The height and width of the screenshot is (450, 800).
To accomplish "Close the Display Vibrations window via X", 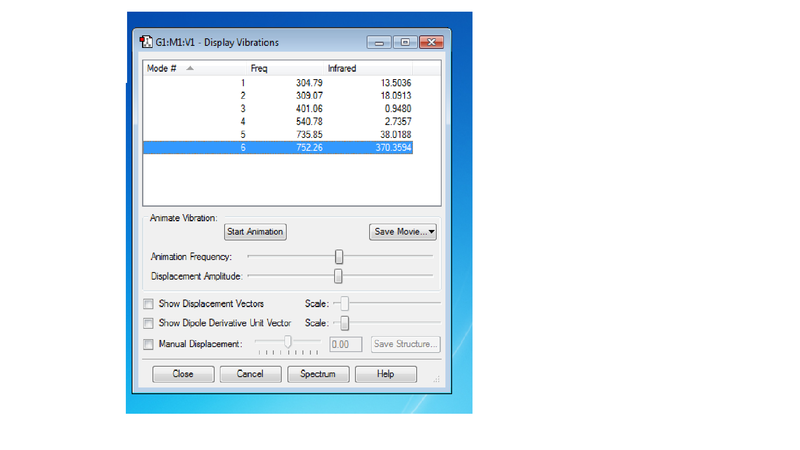I will pos(431,42).
